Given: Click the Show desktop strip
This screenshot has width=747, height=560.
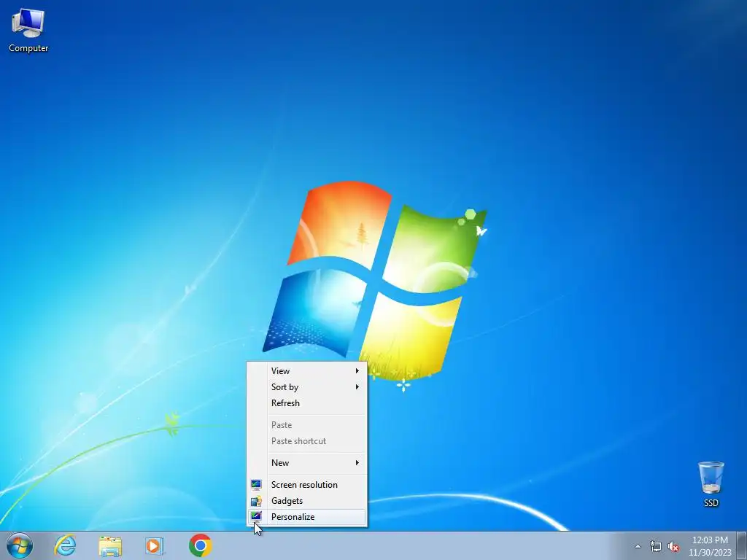Looking at the screenshot, I should tap(742, 545).
